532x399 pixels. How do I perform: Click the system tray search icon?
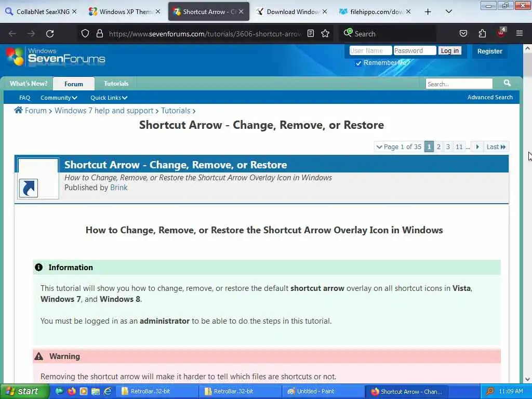coord(490,391)
